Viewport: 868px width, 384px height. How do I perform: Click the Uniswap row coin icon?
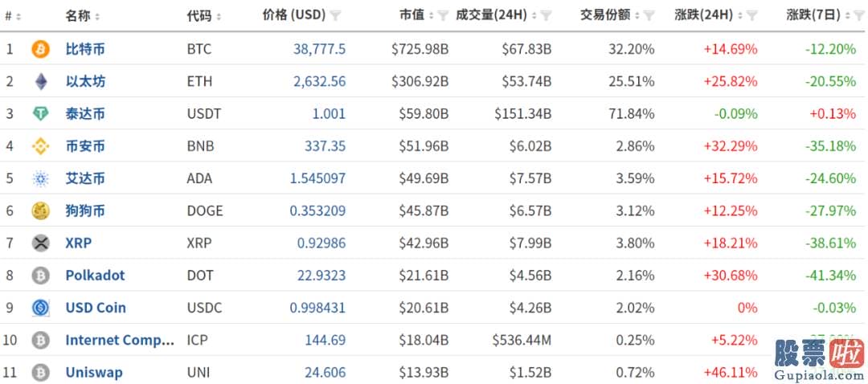coord(40,373)
